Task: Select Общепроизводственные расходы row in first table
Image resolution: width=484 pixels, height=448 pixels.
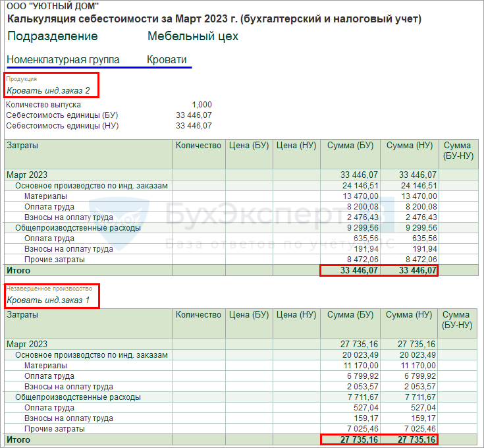Action: [x=242, y=228]
